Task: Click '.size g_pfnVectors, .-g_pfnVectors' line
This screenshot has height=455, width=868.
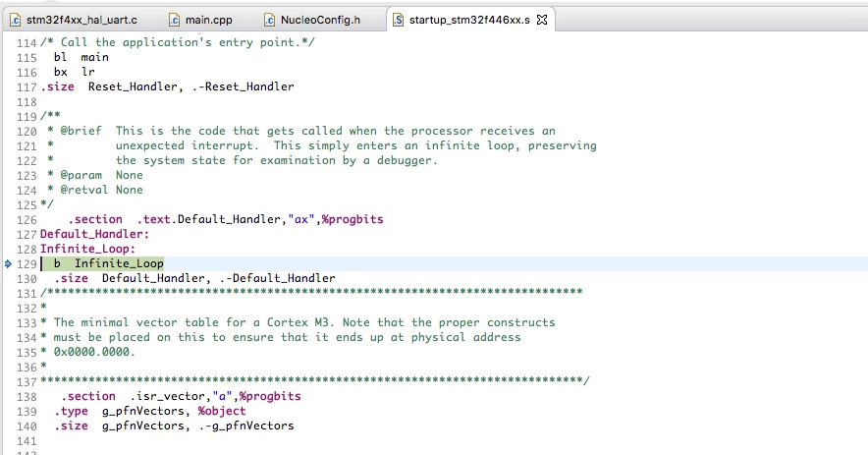Action: [x=175, y=427]
